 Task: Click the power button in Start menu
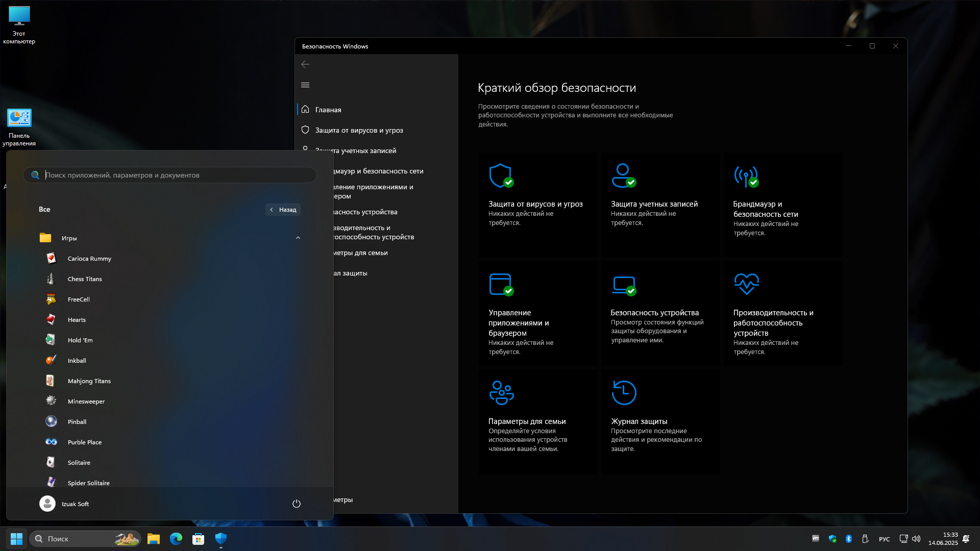tap(296, 504)
